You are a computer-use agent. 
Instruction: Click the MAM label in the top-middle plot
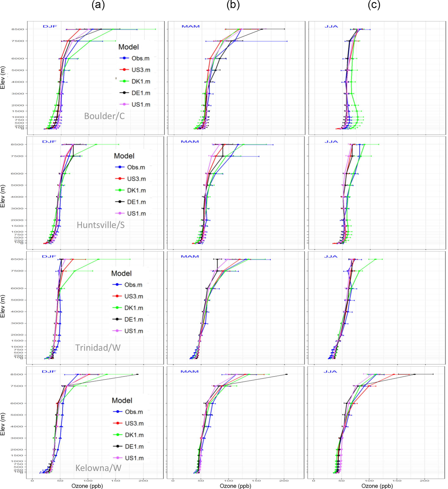click(191, 26)
